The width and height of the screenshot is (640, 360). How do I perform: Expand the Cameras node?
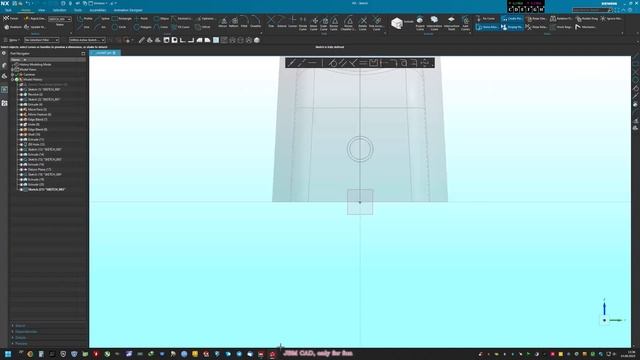pyautogui.click(x=13, y=74)
